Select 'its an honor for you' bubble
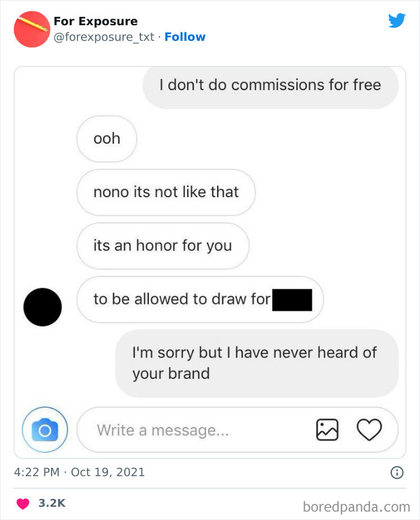This screenshot has height=520, width=420. pyautogui.click(x=163, y=246)
